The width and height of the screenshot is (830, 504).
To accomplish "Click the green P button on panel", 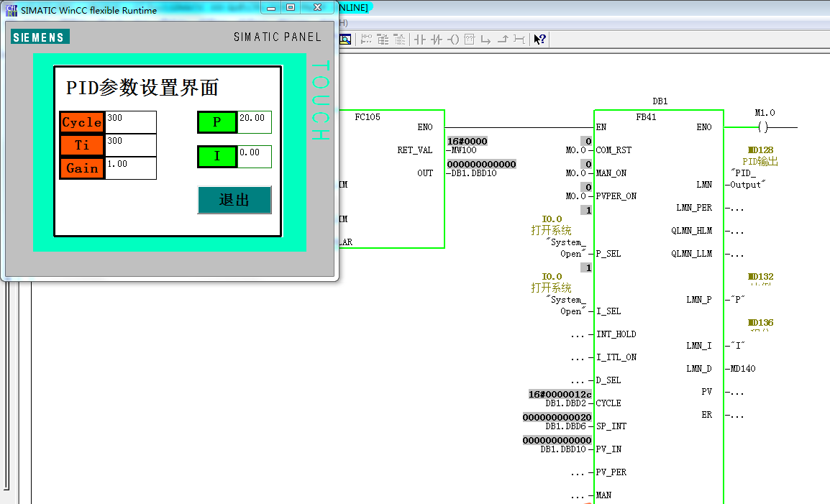I will tap(217, 122).
